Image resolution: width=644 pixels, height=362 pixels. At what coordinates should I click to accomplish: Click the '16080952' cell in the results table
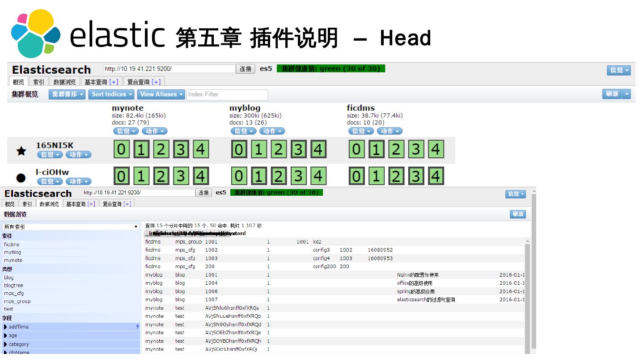click(380, 250)
